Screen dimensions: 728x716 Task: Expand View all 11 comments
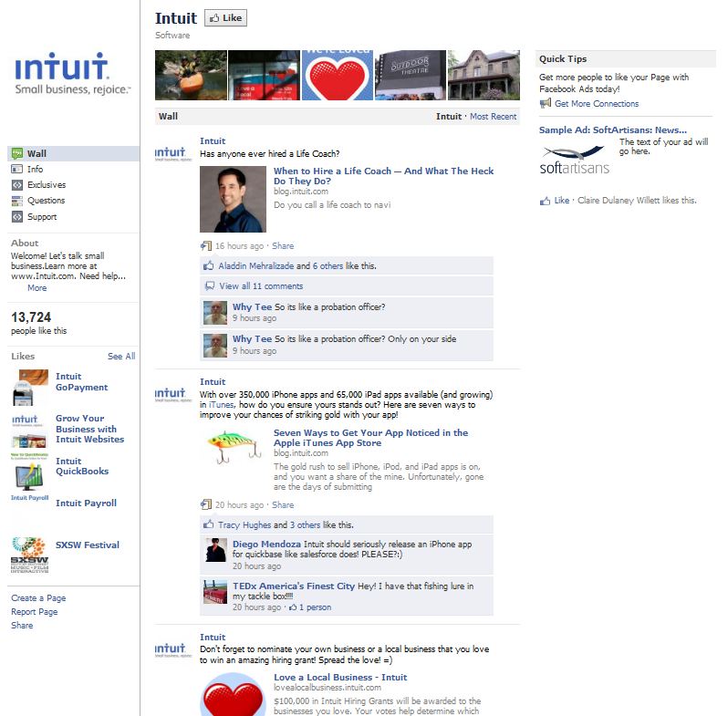tap(261, 286)
